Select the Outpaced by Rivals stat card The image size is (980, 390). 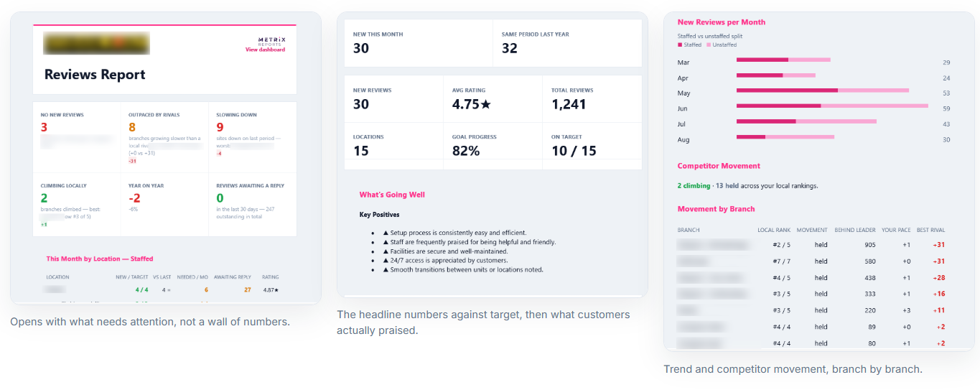164,136
